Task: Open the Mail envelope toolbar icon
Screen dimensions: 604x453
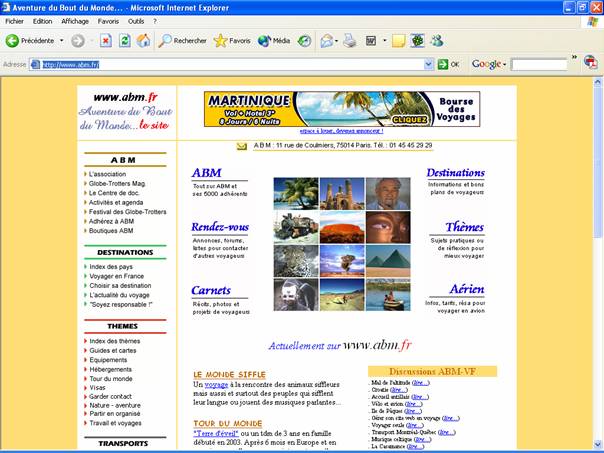Action: 326,40
